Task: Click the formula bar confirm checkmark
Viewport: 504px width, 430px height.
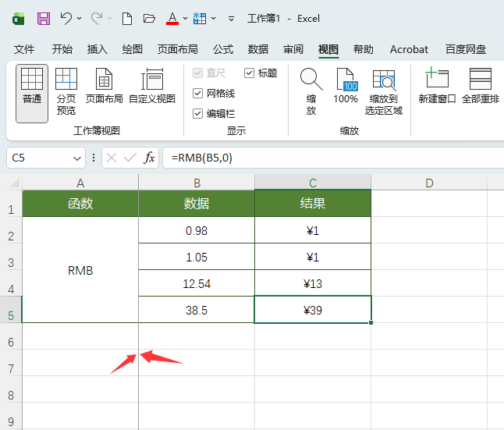Action: tap(130, 158)
